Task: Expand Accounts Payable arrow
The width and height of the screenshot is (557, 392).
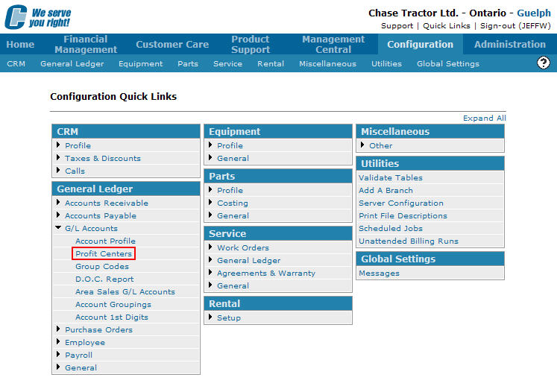Action: pyautogui.click(x=58, y=215)
